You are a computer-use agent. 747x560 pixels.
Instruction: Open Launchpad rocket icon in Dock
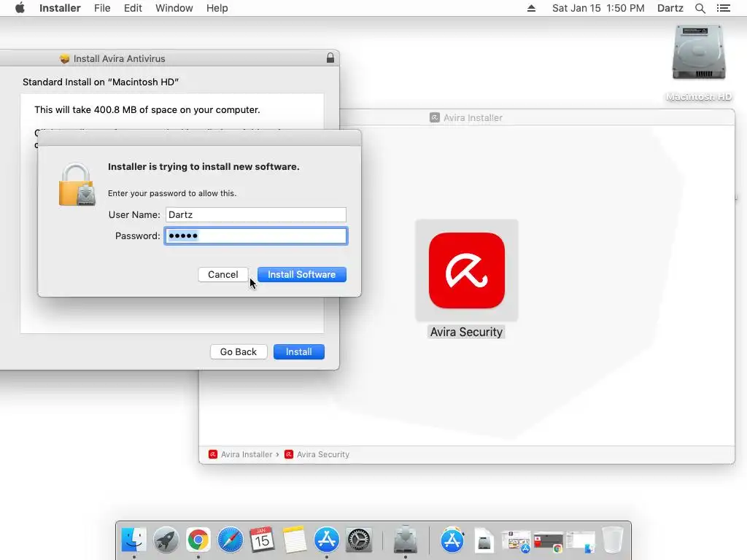click(166, 540)
